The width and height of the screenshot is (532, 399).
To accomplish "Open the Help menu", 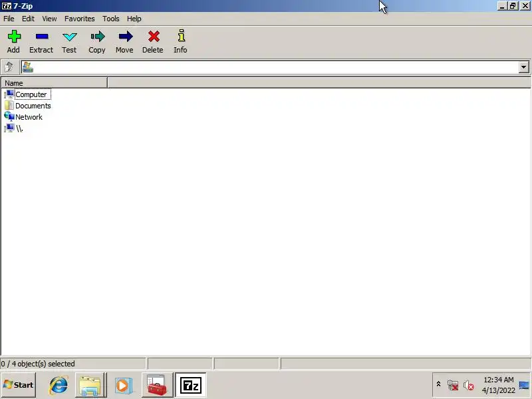I will click(x=134, y=19).
